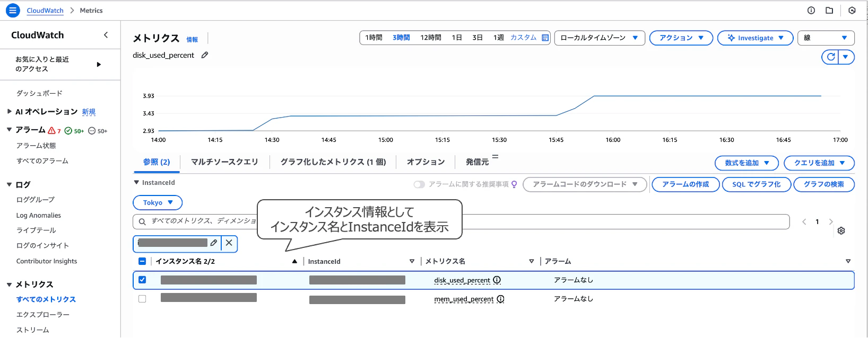The height and width of the screenshot is (338, 868).
Task: Refresh the graph
Action: tap(830, 57)
